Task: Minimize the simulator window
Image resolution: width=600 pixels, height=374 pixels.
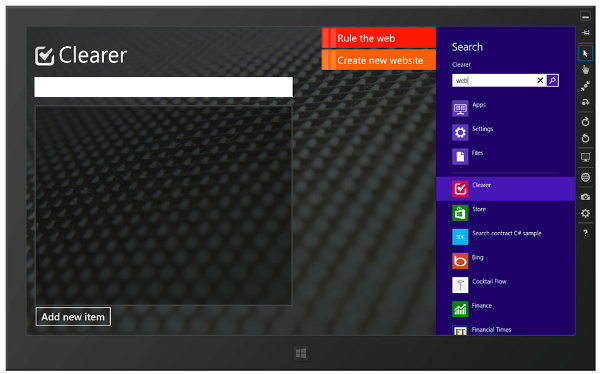Action: click(x=585, y=16)
